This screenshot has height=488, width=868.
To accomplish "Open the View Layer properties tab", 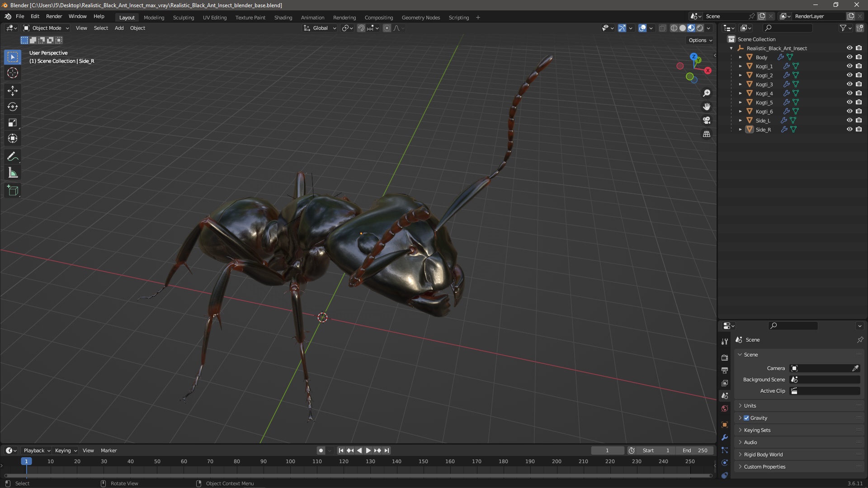I will click(x=725, y=383).
